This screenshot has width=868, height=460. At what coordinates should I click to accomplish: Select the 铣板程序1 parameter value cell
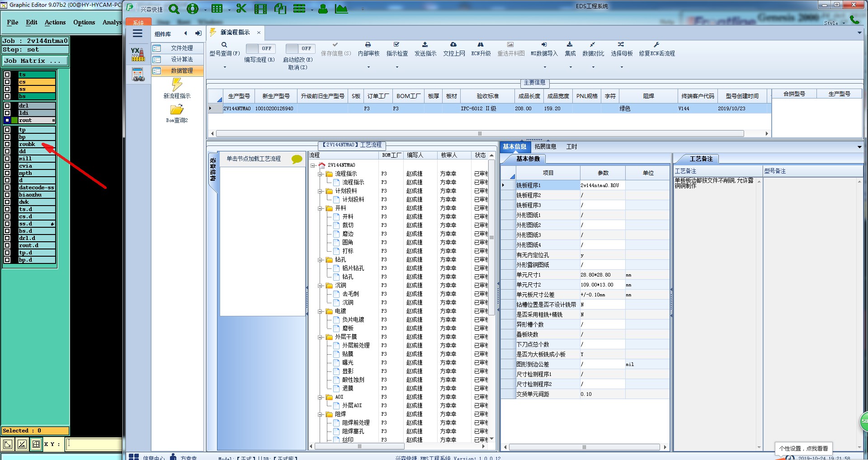[x=602, y=185]
